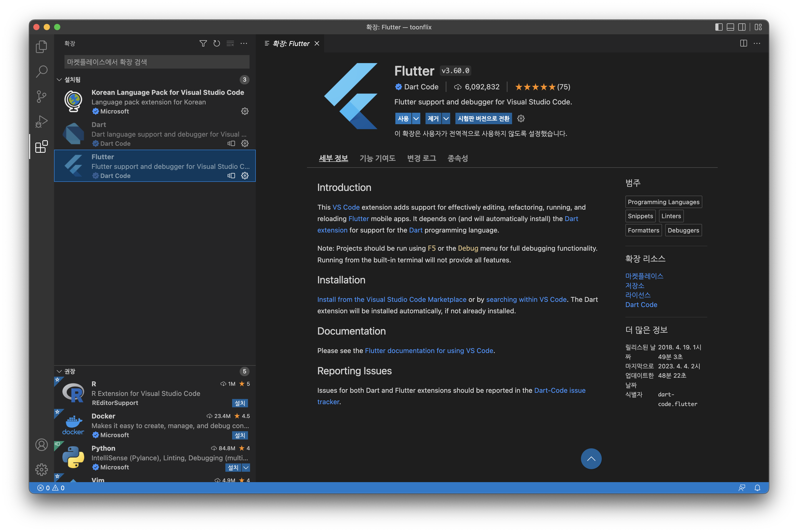The width and height of the screenshot is (798, 532).
Task: Toggle the bottom panel visibility
Action: coord(730,27)
